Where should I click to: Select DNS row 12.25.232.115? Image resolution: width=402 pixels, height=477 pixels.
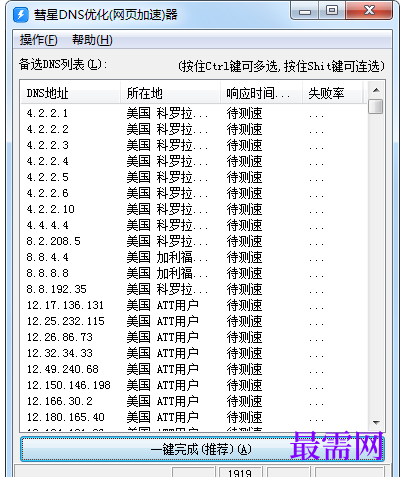[x=193, y=321]
